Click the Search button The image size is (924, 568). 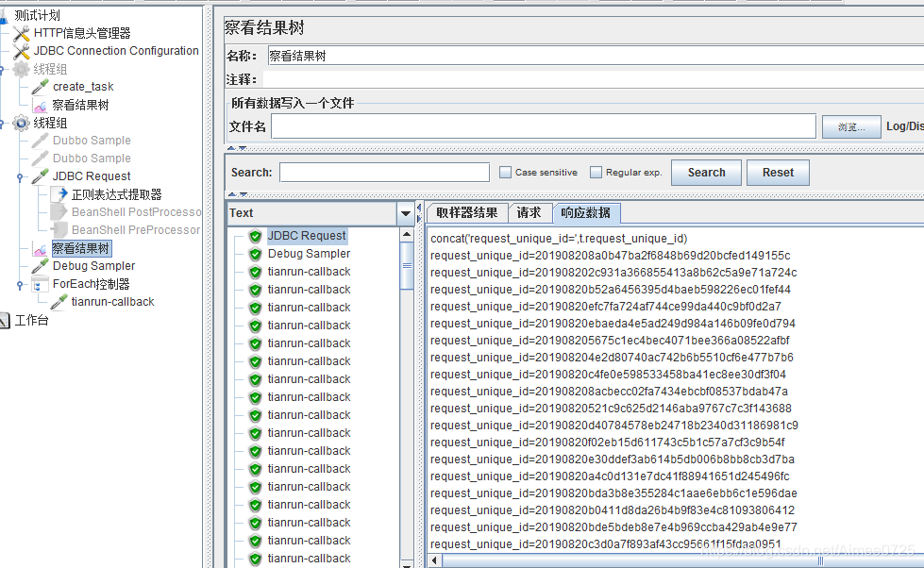click(x=706, y=173)
